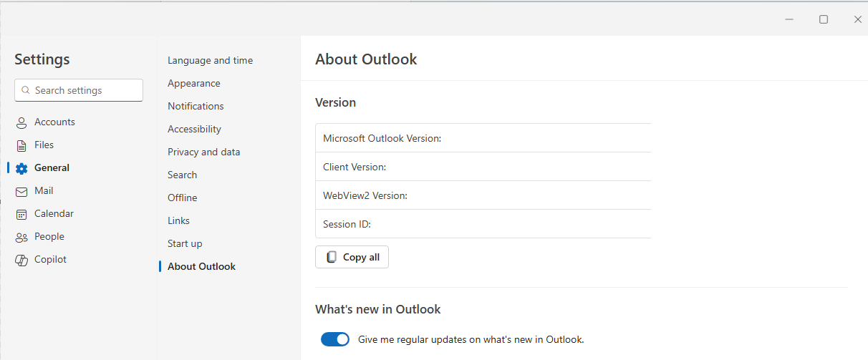The width and height of the screenshot is (868, 360).
Task: Click the Copilot icon in sidebar
Action: point(21,260)
